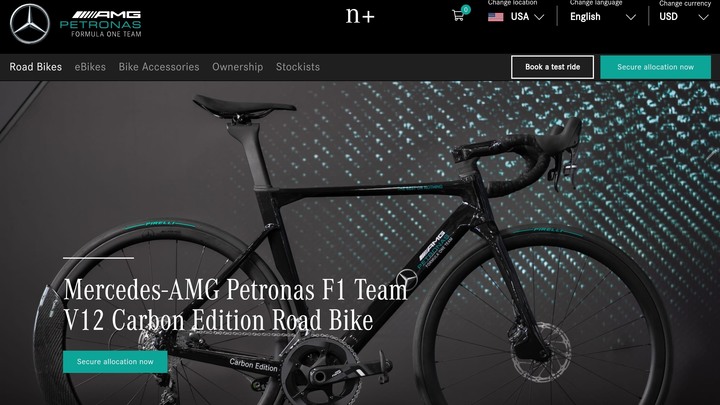Click Secure allocation now in navigation bar
The width and height of the screenshot is (720, 405).
tap(656, 67)
